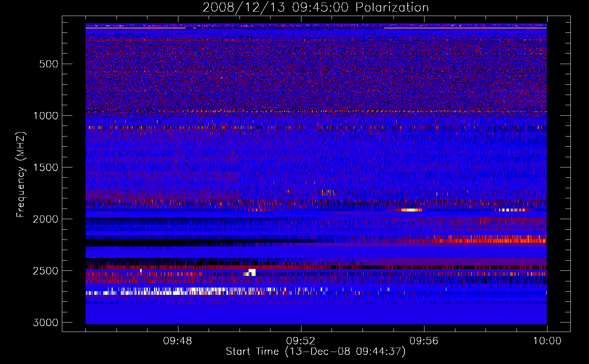Click the 3000 frequency tick label
This screenshot has height=364, width=589.
coord(46,323)
